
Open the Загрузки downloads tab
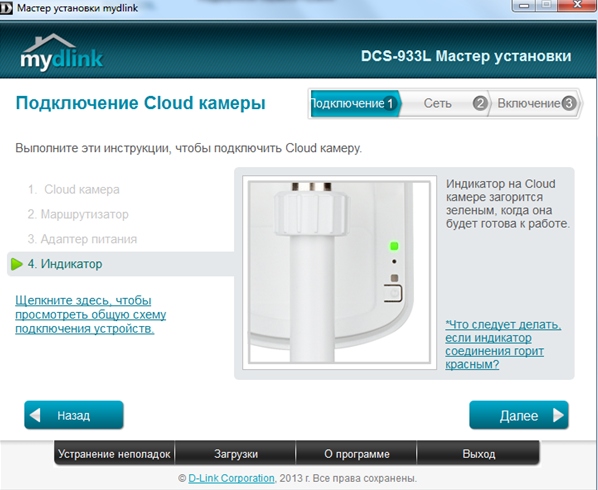235,454
